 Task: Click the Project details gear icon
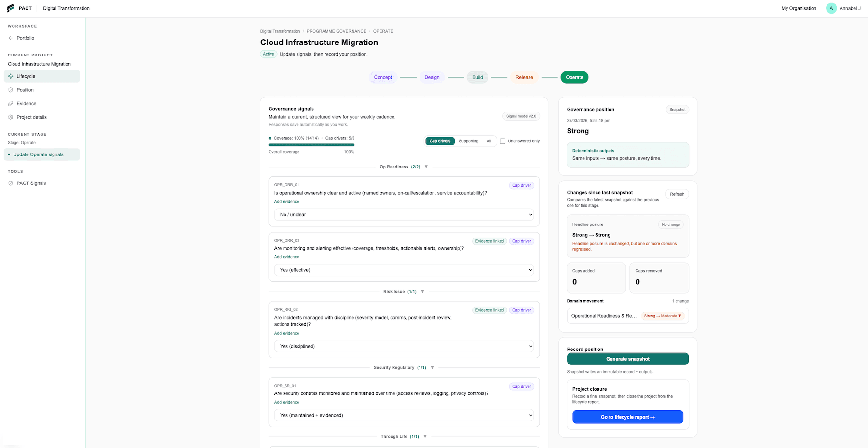(x=11, y=117)
